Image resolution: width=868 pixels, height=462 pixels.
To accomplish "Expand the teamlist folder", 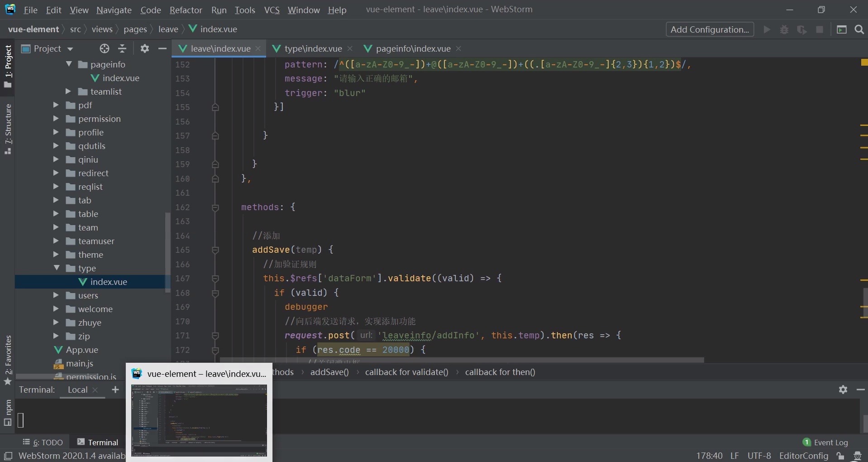I will click(67, 91).
